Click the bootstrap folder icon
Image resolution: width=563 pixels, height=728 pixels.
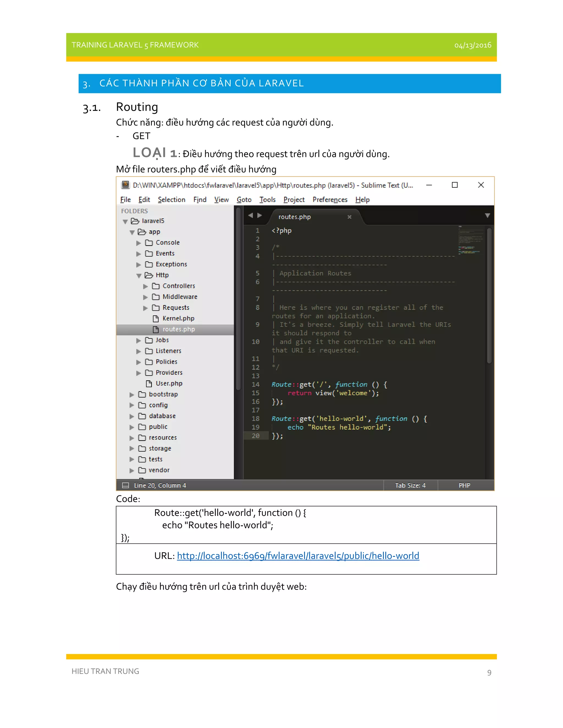(142, 394)
